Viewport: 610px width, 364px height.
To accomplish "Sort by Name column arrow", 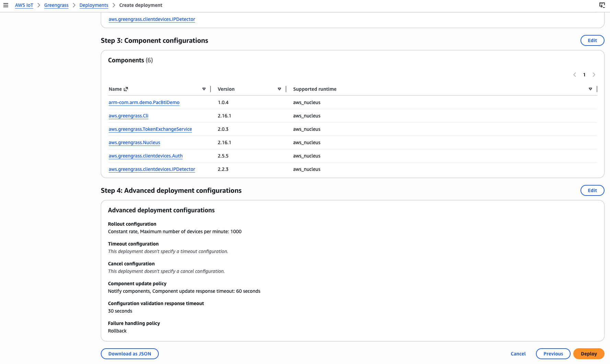I will 204,89.
